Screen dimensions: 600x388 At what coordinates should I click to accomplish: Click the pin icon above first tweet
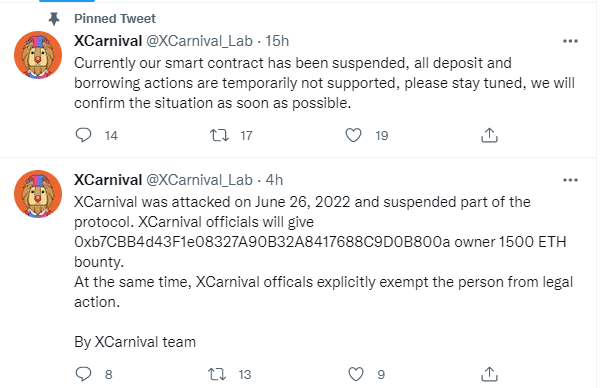tap(54, 18)
